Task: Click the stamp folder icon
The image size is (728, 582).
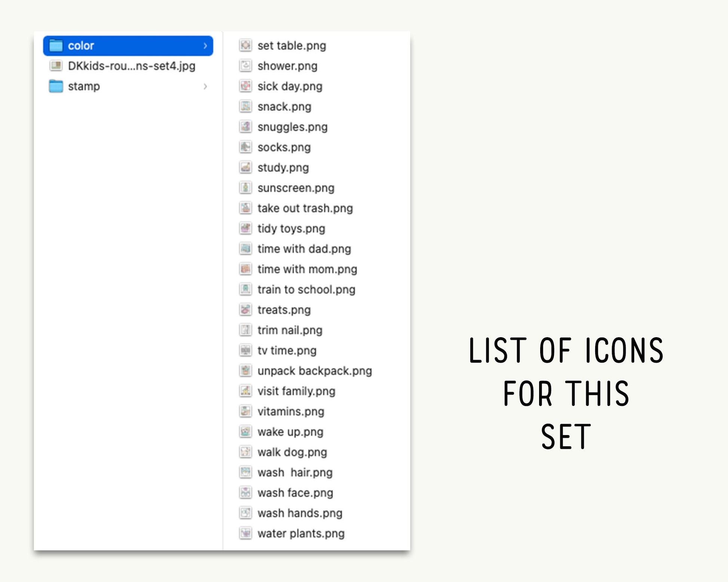Action: coord(56,86)
